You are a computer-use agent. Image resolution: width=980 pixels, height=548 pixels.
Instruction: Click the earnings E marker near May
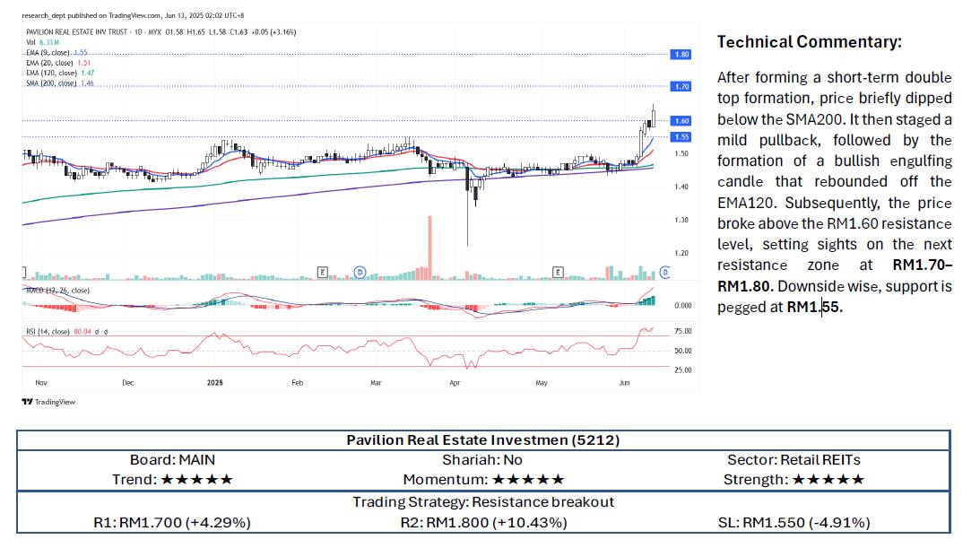click(558, 273)
